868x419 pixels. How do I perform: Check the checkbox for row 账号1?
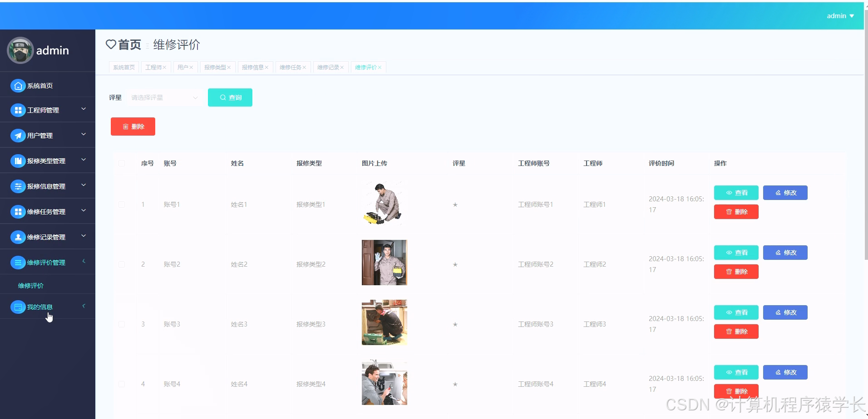pos(122,205)
